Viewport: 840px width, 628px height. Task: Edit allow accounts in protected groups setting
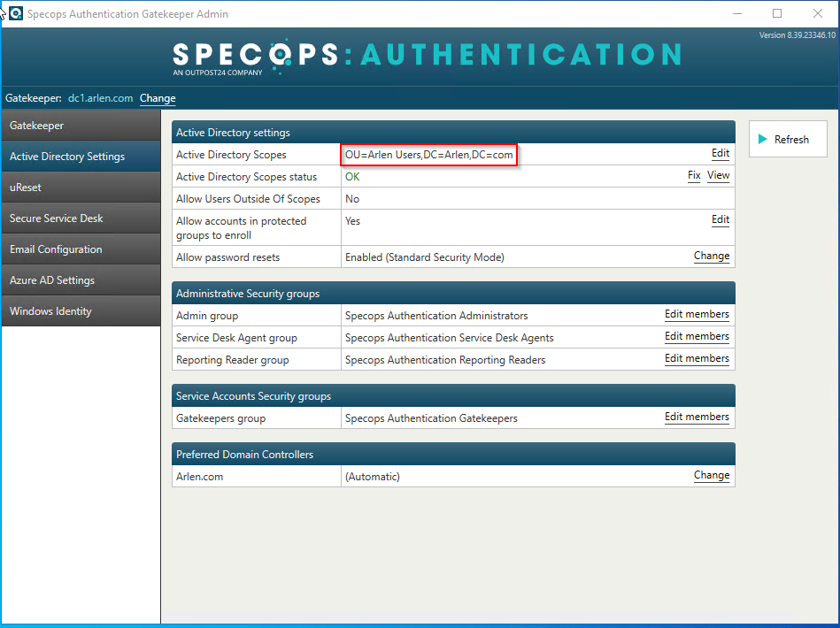(x=720, y=219)
